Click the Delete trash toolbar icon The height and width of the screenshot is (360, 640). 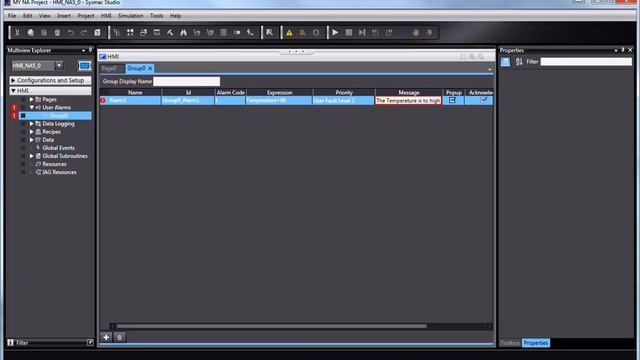pyautogui.click(x=57, y=33)
